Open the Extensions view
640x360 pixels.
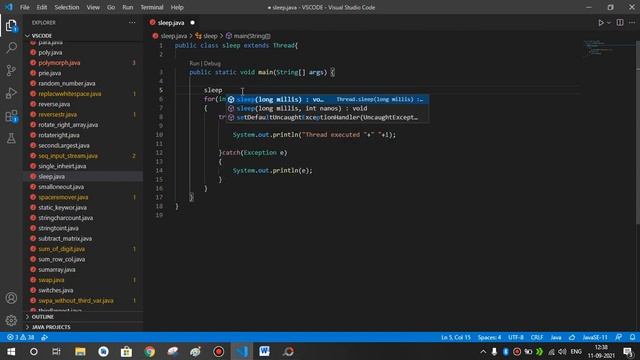coord(11,116)
